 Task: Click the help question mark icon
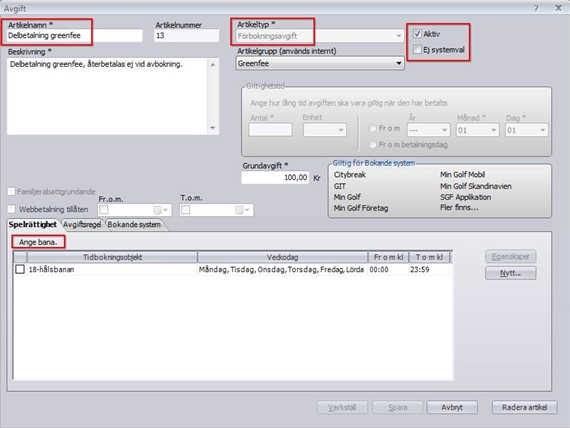click(535, 8)
